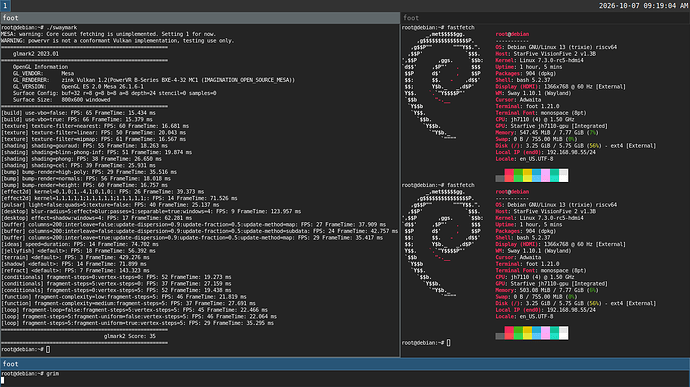
Task: Select workspace 1 in the Sway bar
Action: coord(5,6)
